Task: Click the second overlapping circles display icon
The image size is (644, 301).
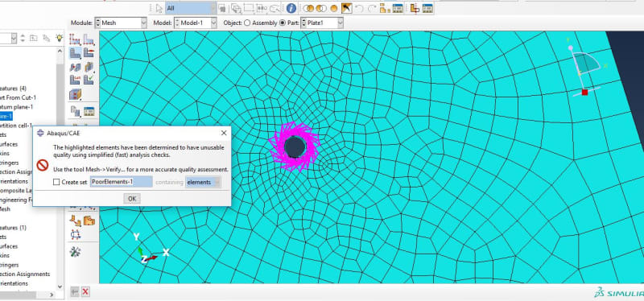Action: coord(321,8)
